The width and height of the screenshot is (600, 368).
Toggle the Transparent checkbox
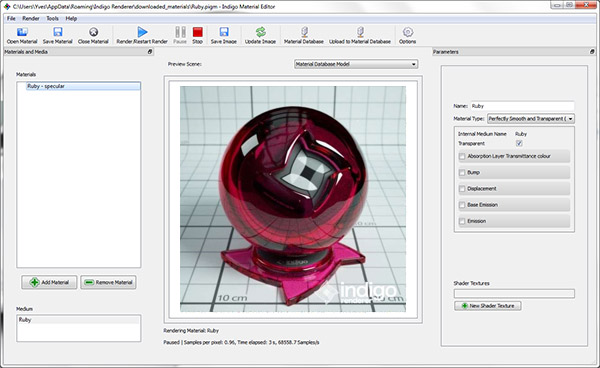[x=519, y=143]
